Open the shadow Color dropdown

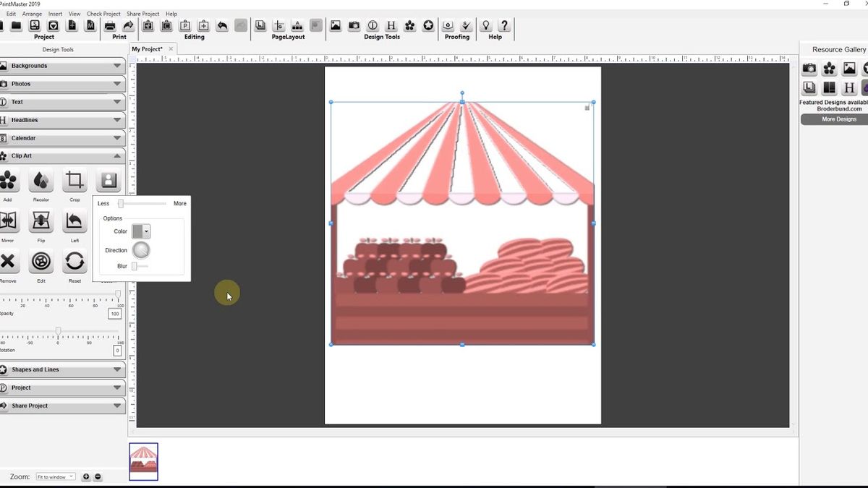pyautogui.click(x=141, y=231)
